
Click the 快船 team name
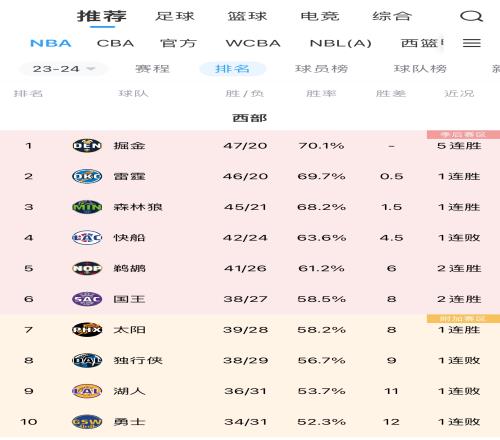pyautogui.click(x=129, y=238)
